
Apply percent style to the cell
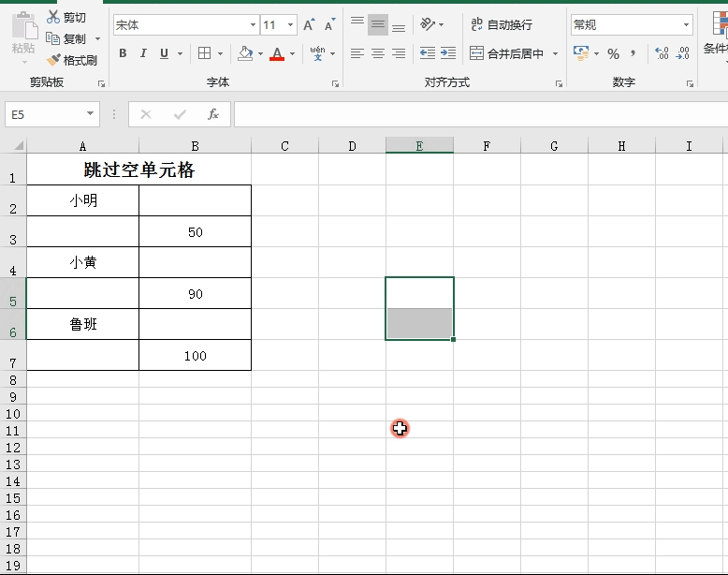pos(613,53)
